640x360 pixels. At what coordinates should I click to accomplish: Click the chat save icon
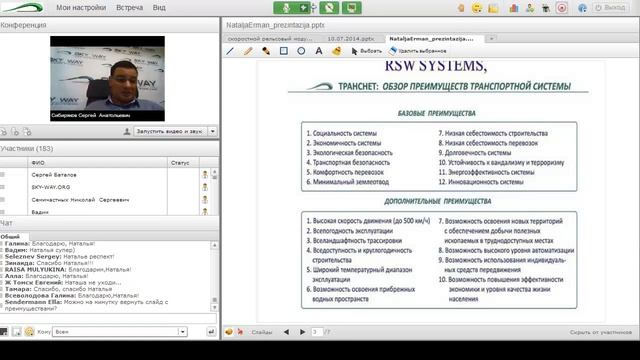[16, 332]
